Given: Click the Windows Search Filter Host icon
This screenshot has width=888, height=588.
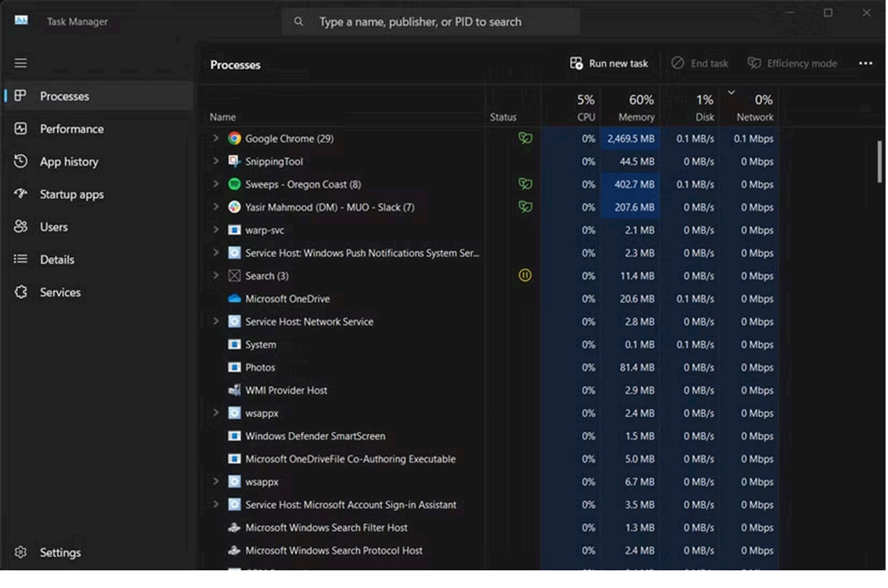Looking at the screenshot, I should (x=235, y=528).
